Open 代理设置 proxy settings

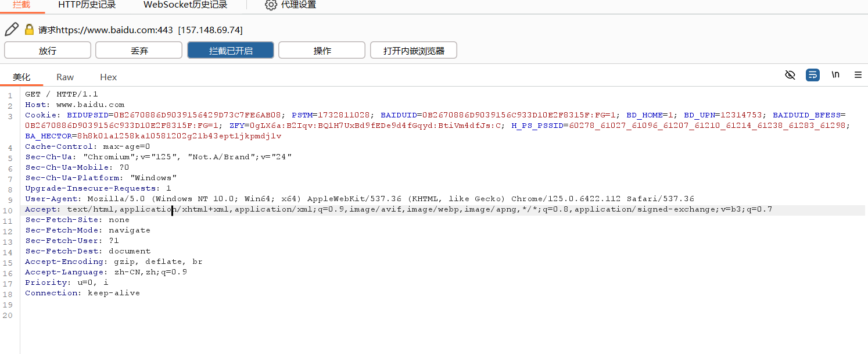pos(290,5)
